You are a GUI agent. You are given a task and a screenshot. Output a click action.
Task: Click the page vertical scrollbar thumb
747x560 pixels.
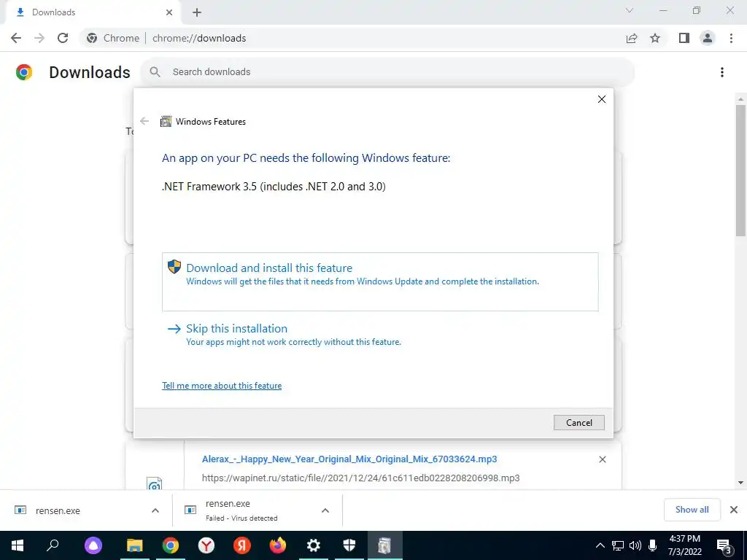(x=740, y=171)
